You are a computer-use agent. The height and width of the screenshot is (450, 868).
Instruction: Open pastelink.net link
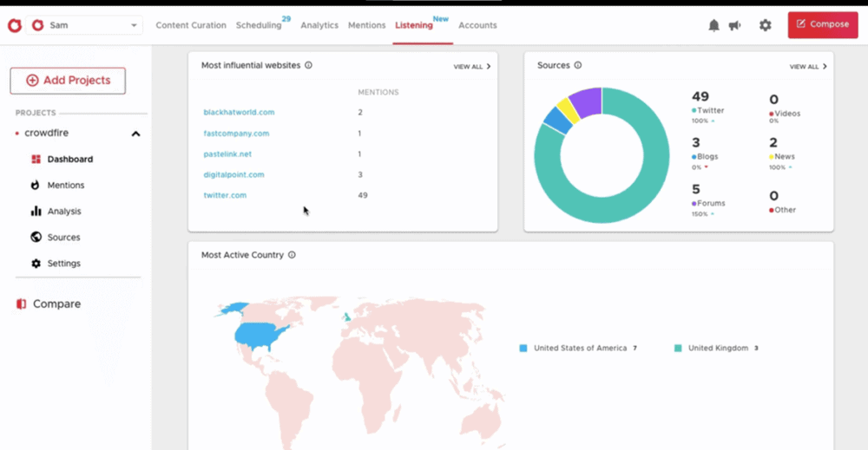point(227,153)
